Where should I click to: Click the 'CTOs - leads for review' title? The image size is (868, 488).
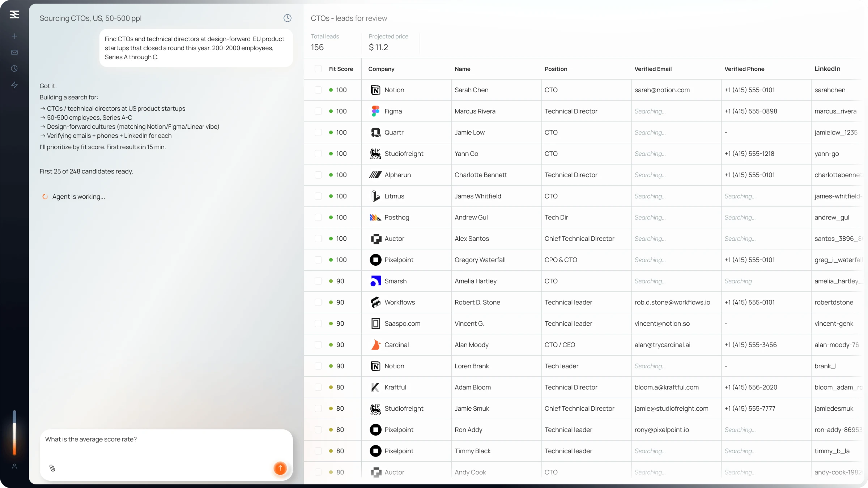(349, 18)
